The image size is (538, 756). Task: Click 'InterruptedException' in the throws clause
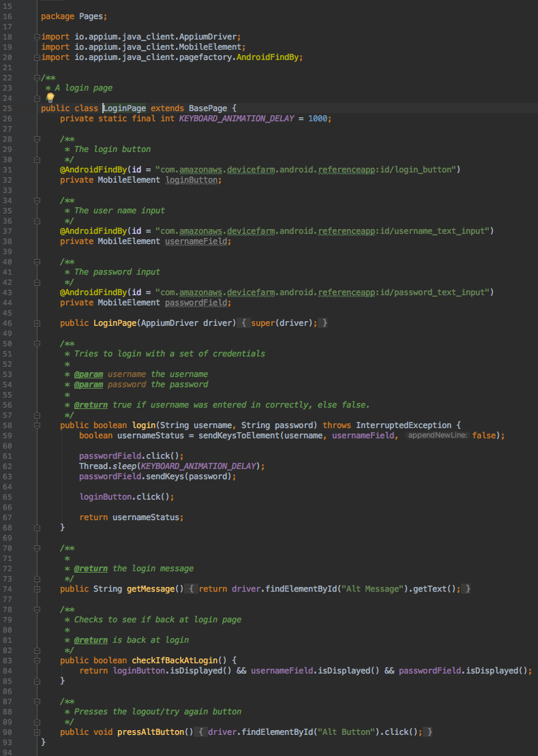404,425
